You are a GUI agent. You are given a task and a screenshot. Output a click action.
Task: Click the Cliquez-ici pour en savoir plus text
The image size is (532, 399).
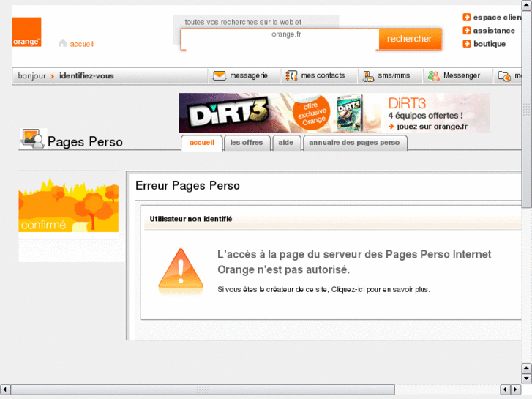pyautogui.click(x=381, y=290)
